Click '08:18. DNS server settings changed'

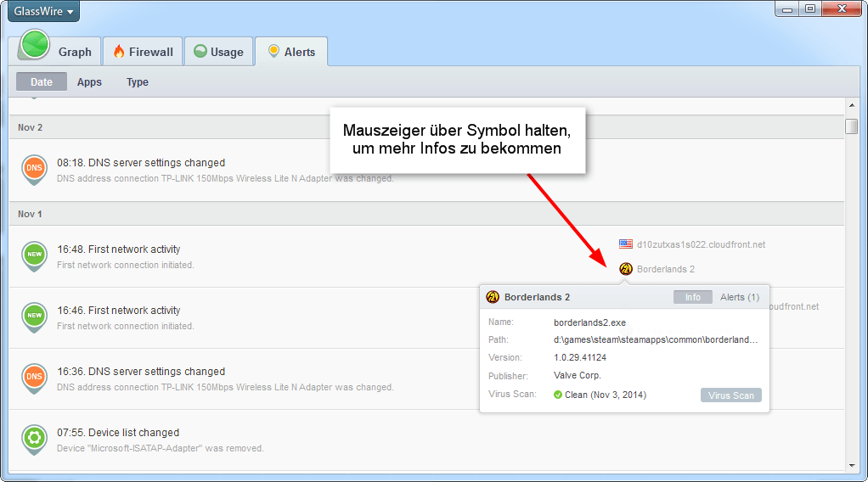[x=141, y=163]
